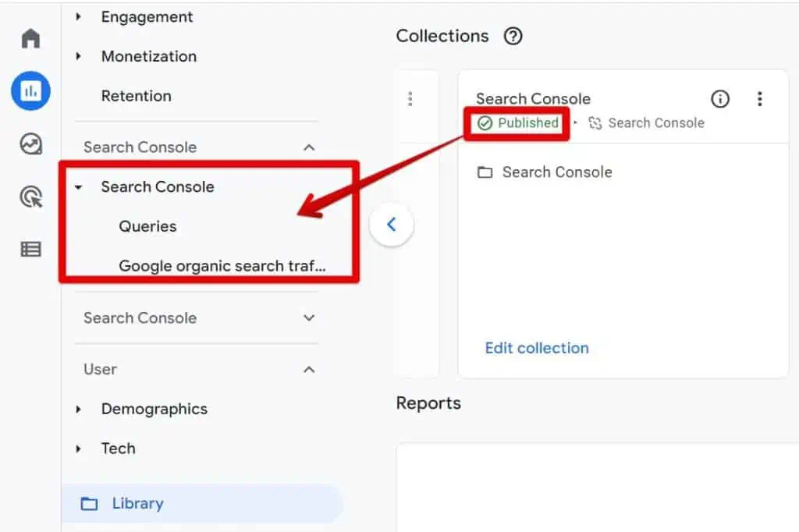Open the lower Search Console dropdown

[x=309, y=317]
